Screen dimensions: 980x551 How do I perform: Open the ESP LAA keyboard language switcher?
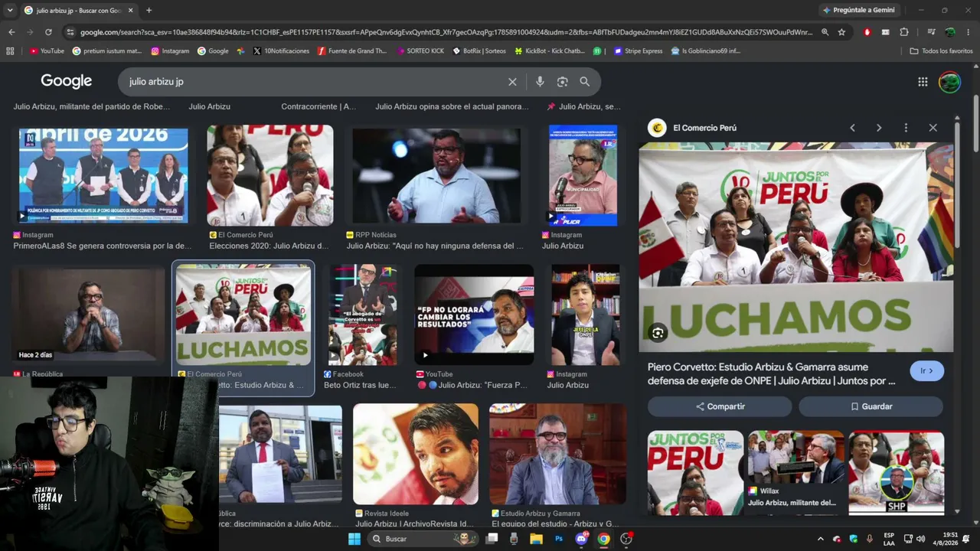(889, 539)
